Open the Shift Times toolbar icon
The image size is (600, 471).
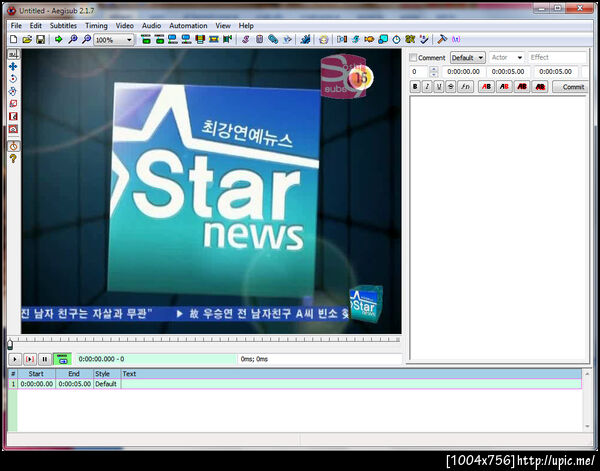342,39
